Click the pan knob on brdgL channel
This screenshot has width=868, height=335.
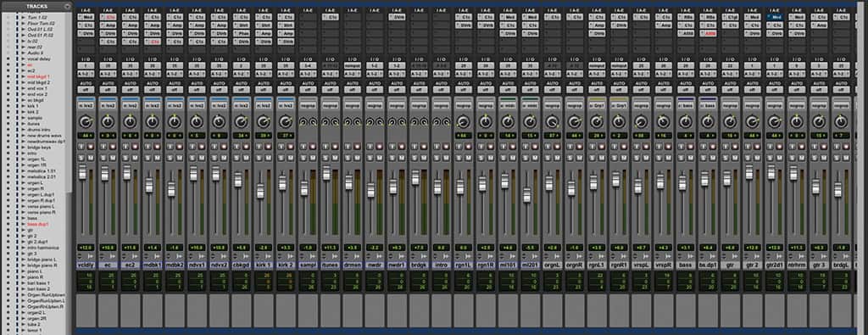click(841, 121)
